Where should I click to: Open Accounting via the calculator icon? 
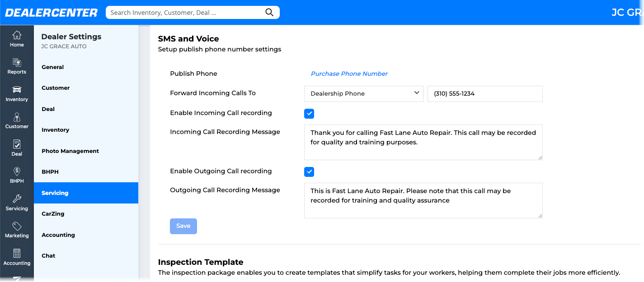click(x=17, y=257)
